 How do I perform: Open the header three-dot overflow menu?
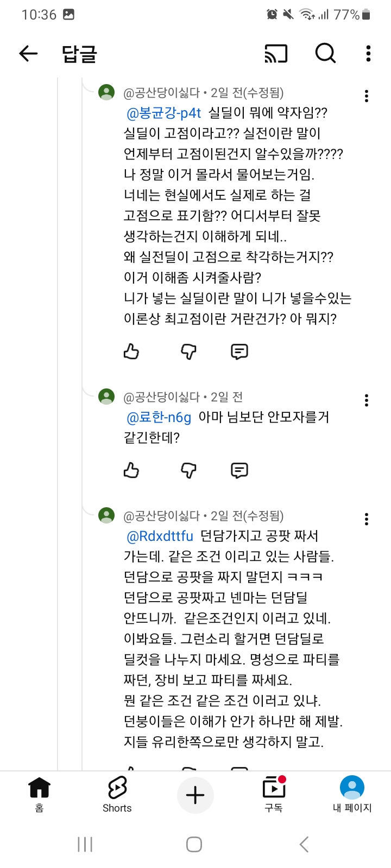pos(368,53)
